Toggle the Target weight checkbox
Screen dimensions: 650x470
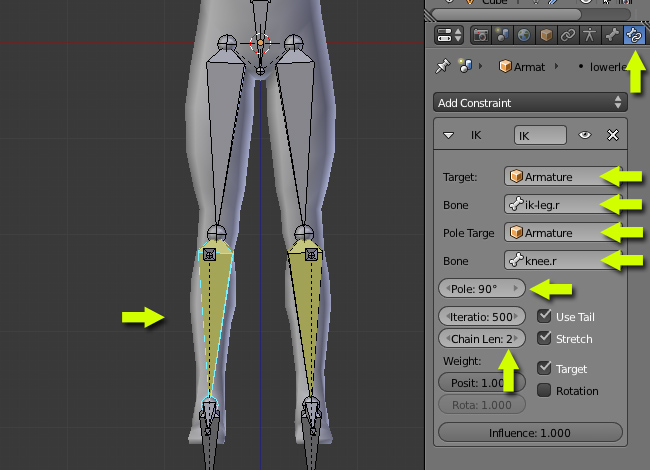point(544,368)
